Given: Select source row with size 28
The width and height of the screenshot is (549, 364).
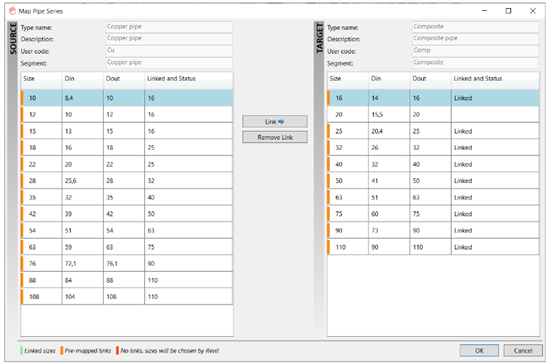Looking at the screenshot, I should 127,181.
